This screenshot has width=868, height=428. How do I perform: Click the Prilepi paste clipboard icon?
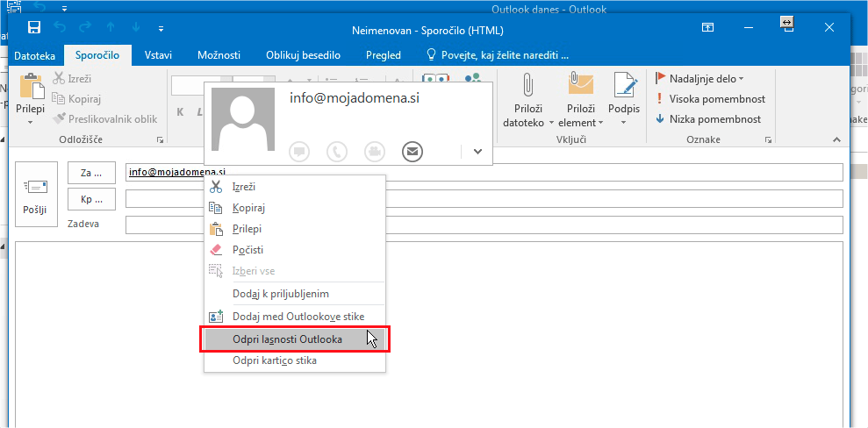tap(31, 89)
